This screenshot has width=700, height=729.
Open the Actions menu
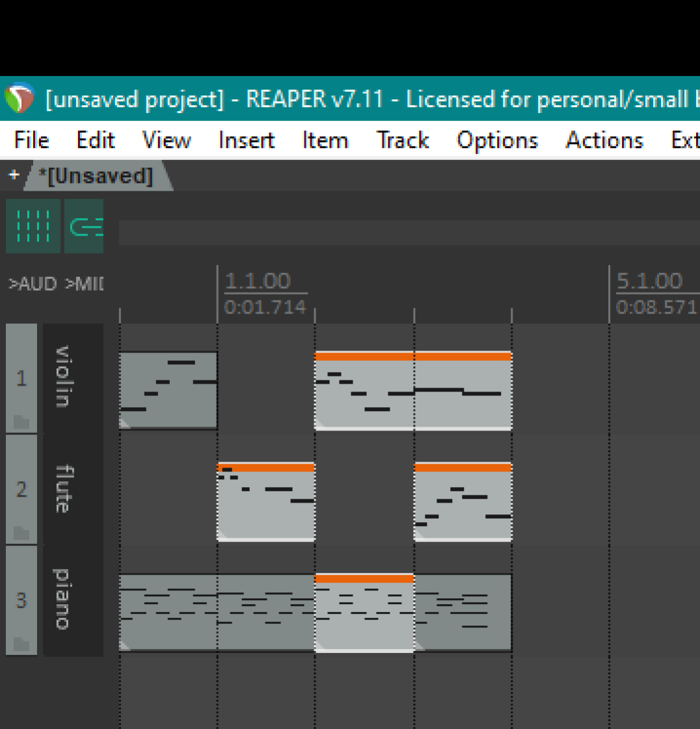pos(604,140)
